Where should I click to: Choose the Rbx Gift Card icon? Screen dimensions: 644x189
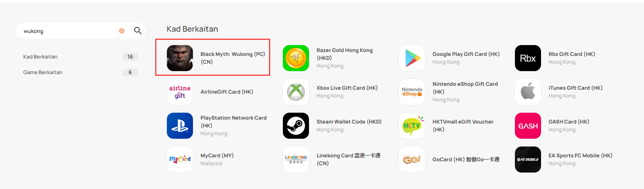528,58
